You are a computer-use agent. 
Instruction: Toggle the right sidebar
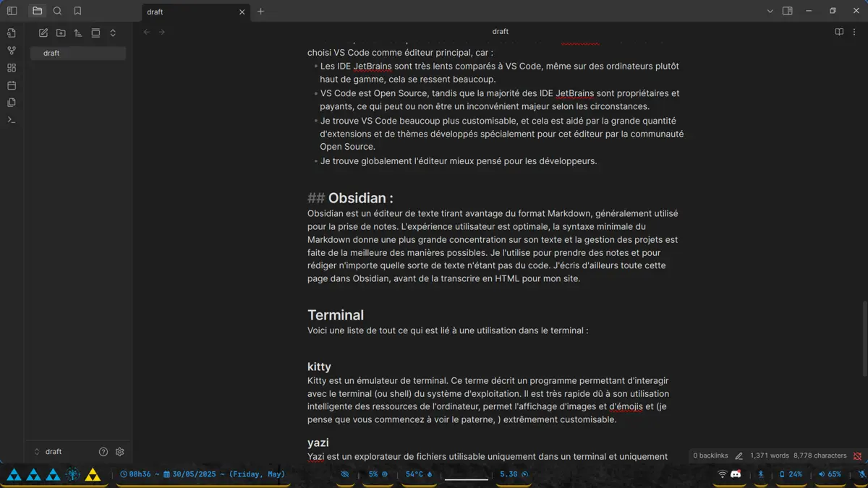click(x=788, y=12)
